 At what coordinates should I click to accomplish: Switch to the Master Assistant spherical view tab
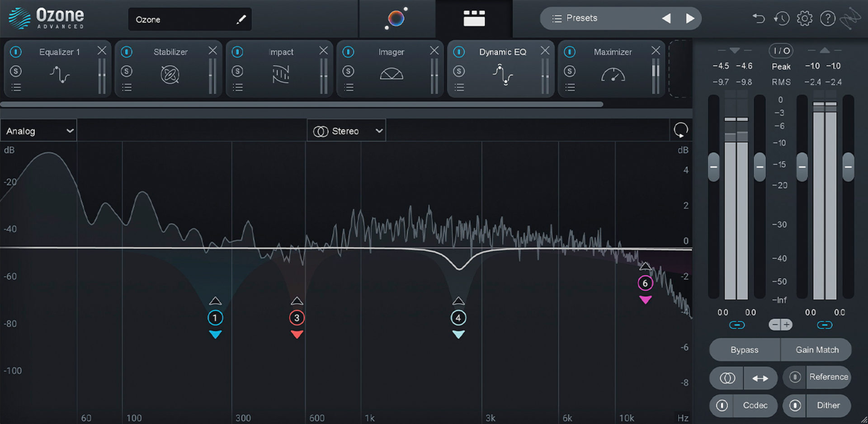(x=396, y=18)
